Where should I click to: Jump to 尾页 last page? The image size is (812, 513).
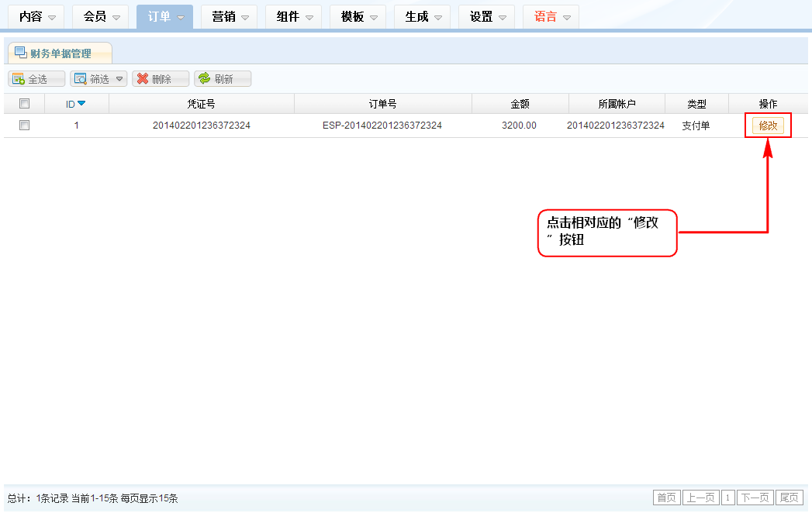[789, 498]
